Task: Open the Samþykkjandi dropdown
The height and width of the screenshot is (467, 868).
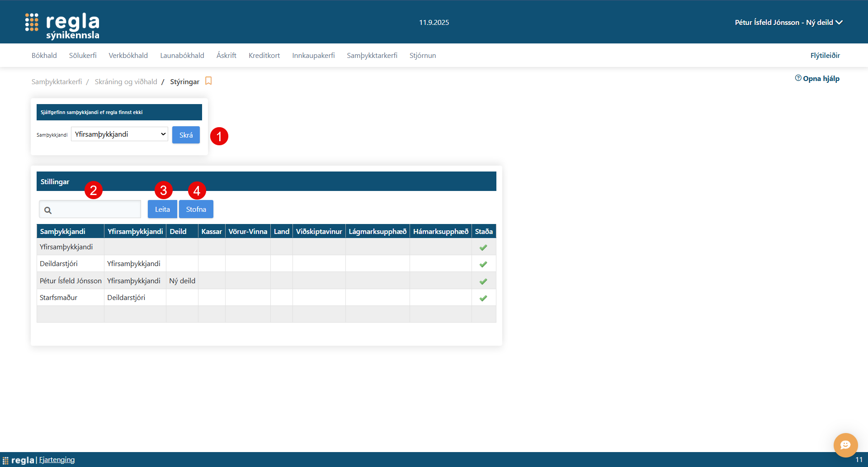Action: [x=119, y=134]
